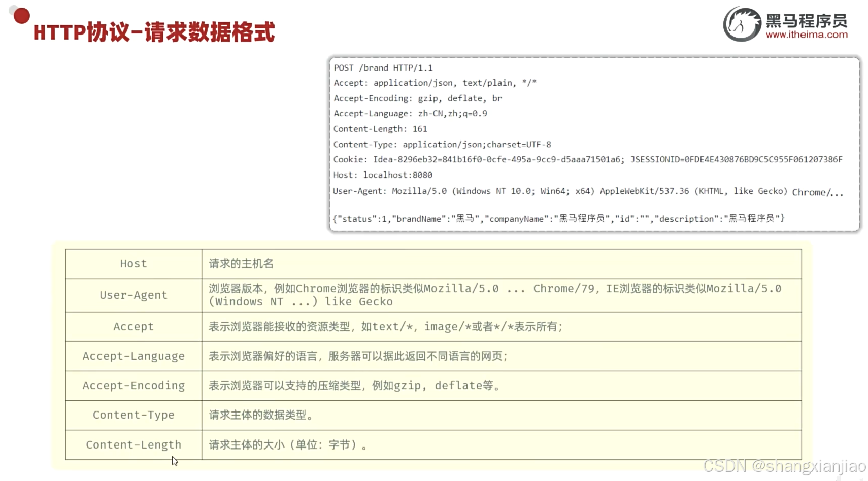
Task: Click the 'Accept' table cell
Action: [x=133, y=327]
